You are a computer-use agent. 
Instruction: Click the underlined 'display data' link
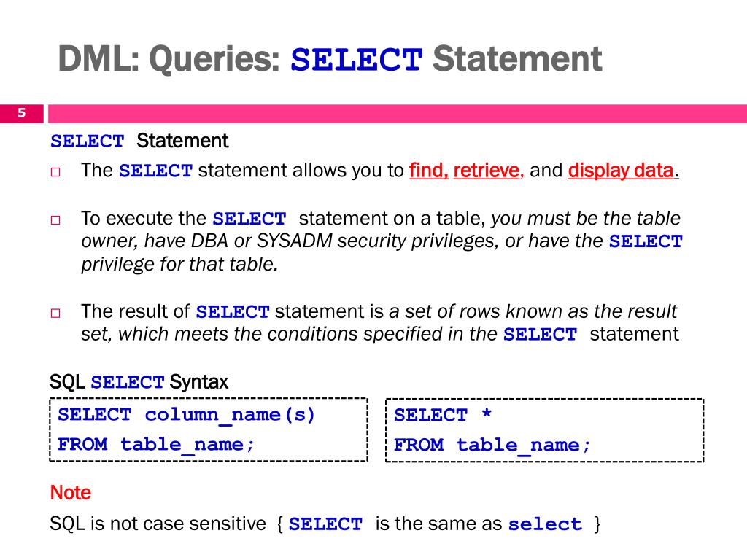621,171
